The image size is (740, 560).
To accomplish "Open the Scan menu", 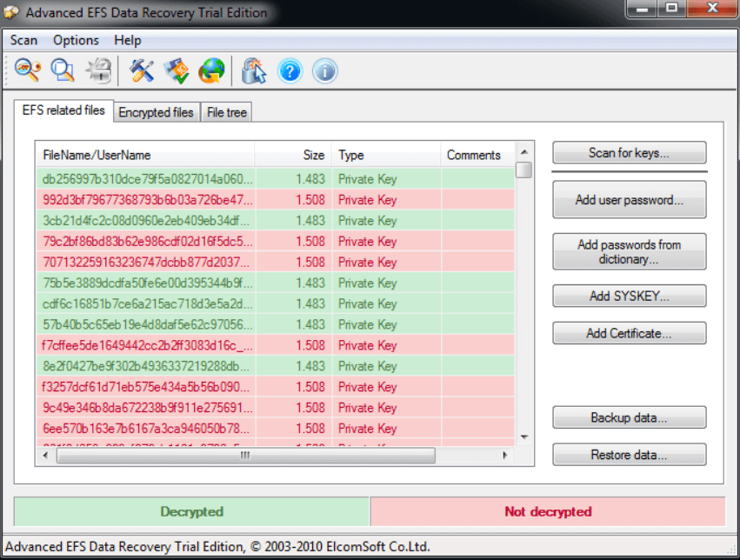I will (23, 40).
